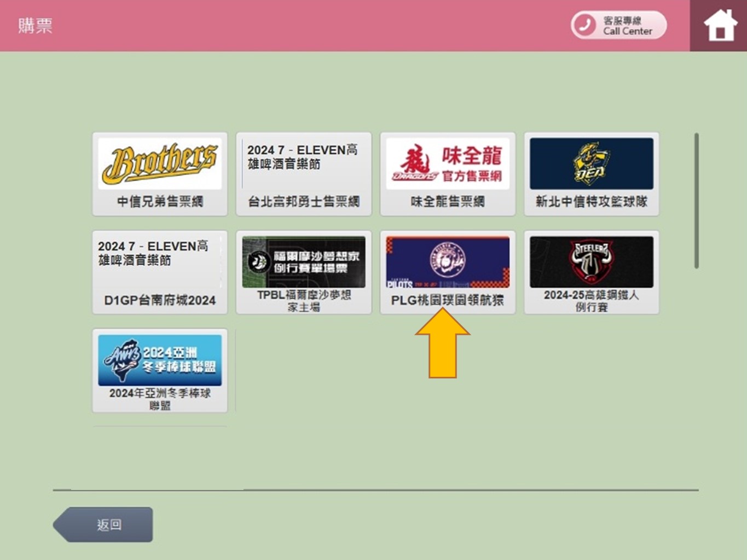Click the Pilots ape logo banner
The height and width of the screenshot is (560, 747).
pyautogui.click(x=448, y=262)
